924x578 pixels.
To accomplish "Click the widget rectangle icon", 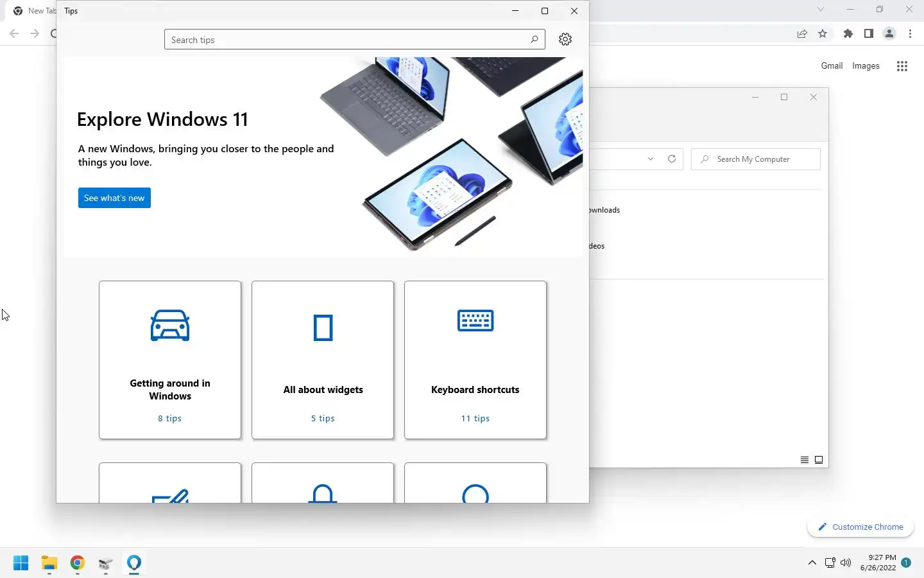I will click(x=323, y=328).
